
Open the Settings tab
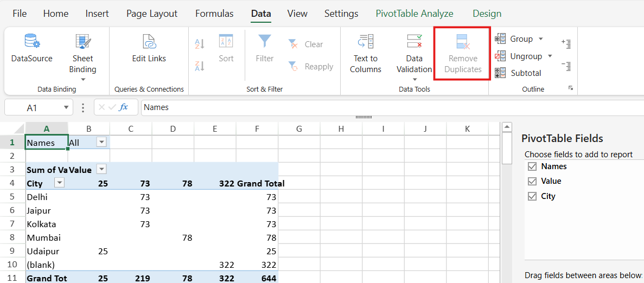pos(341,14)
